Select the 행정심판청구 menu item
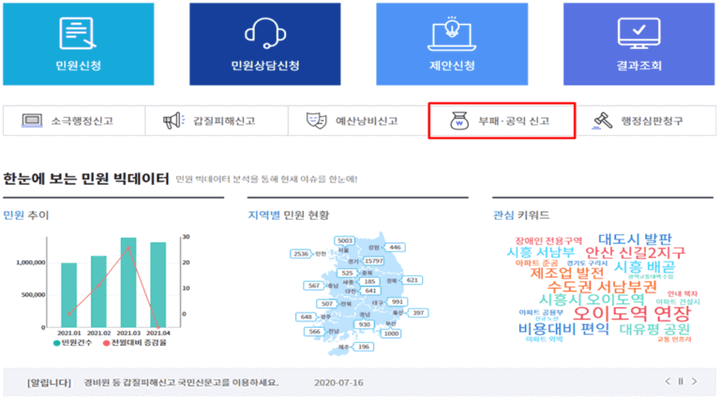Viewport: 720px width, 400px height. [x=646, y=121]
